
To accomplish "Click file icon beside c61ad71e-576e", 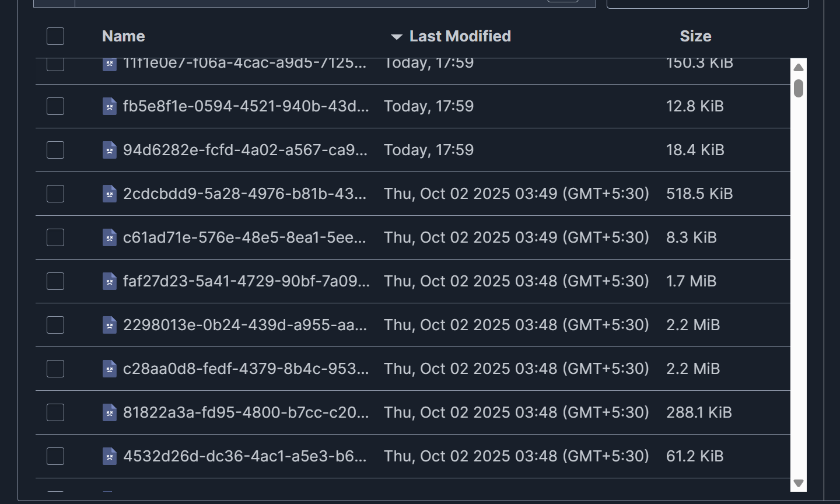I will 109,237.
